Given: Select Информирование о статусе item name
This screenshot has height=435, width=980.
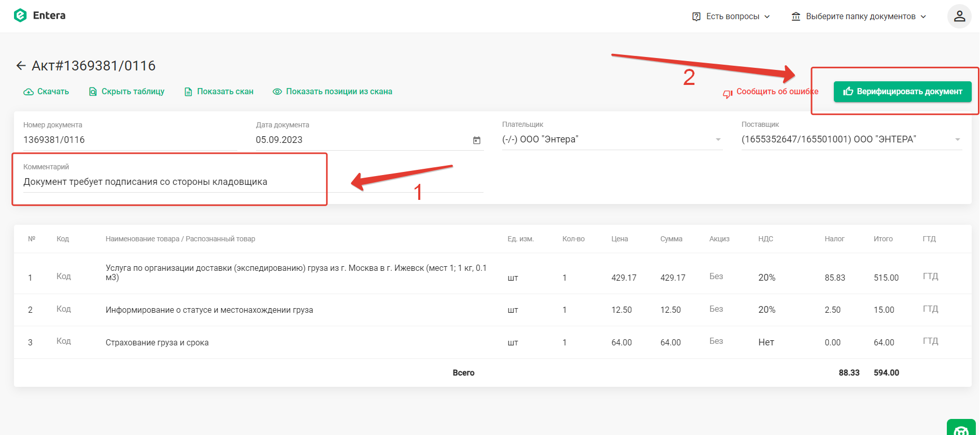Looking at the screenshot, I should pos(209,310).
